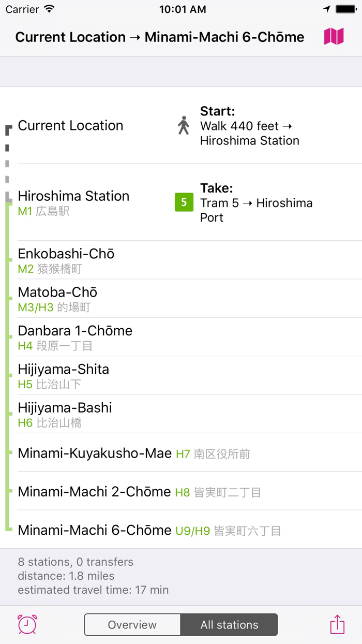The image size is (362, 644).
Task: Select Minami-Kuyakusho-Mae station
Action: tap(87, 453)
